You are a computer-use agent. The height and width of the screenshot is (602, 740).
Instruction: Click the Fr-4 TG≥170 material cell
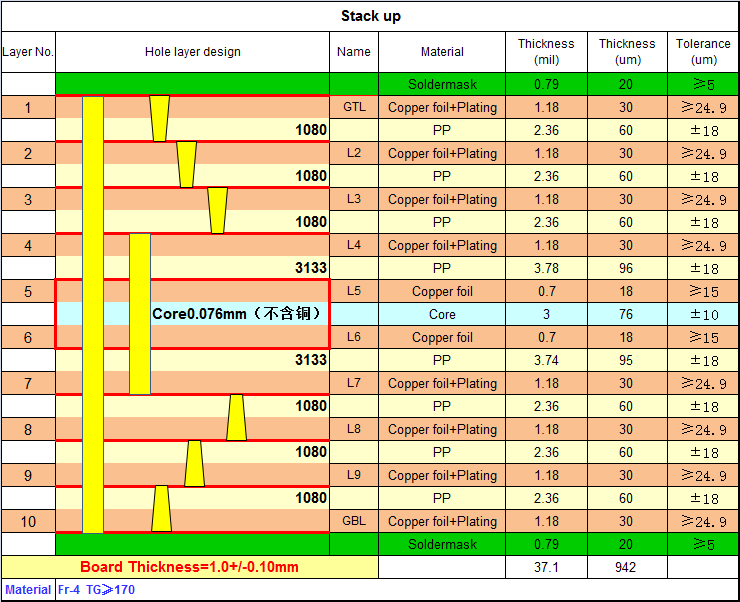point(96,590)
